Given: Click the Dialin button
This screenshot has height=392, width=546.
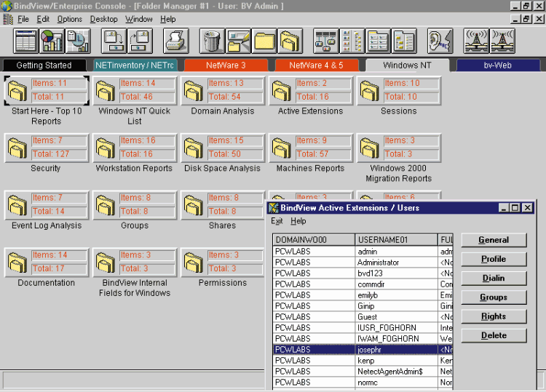Looking at the screenshot, I should pyautogui.click(x=494, y=279).
